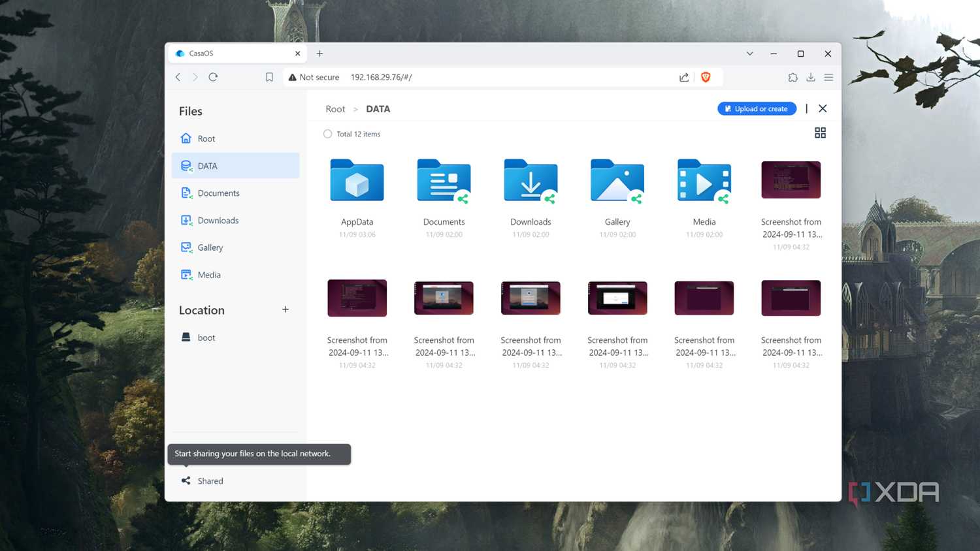Reload the CasaOS page

(213, 77)
